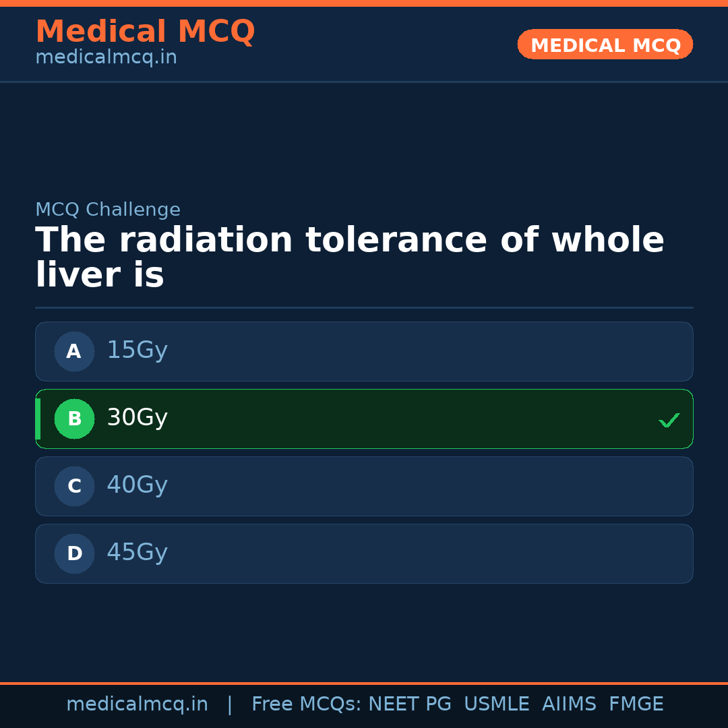Open the NEET PG section

click(x=409, y=704)
